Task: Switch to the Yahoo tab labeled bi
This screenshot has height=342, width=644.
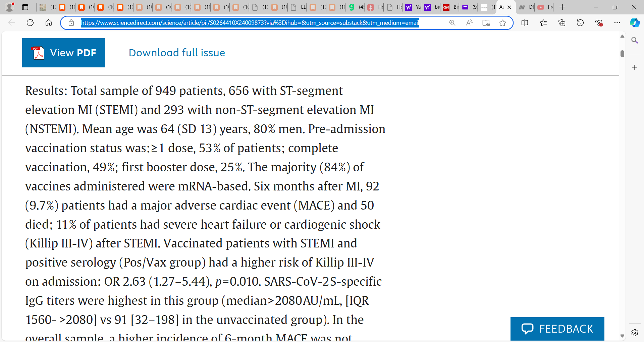Action: (431, 7)
